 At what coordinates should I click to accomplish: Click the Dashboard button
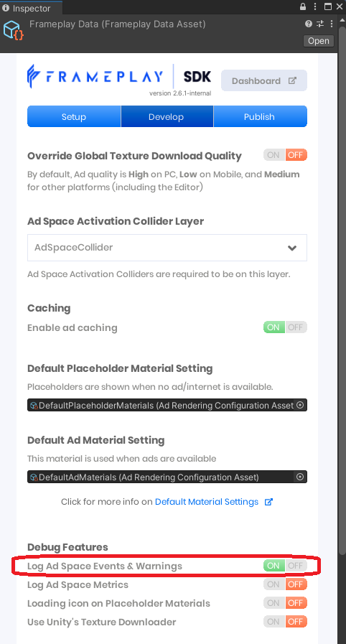(264, 80)
